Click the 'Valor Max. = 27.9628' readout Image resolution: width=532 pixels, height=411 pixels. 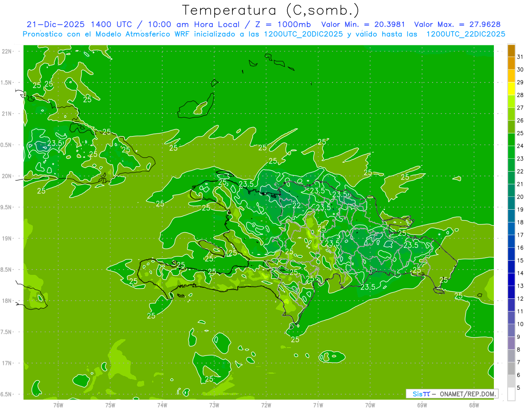457,24
